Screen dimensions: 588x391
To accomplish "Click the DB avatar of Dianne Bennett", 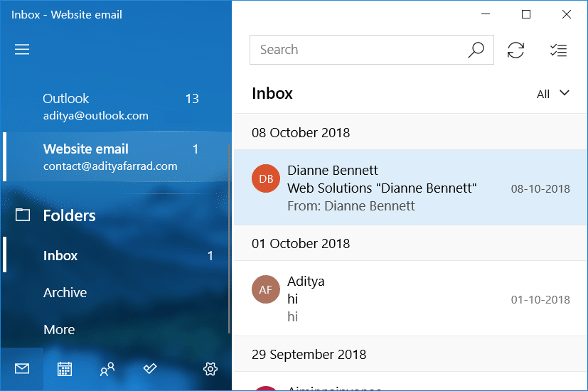I will [266, 178].
